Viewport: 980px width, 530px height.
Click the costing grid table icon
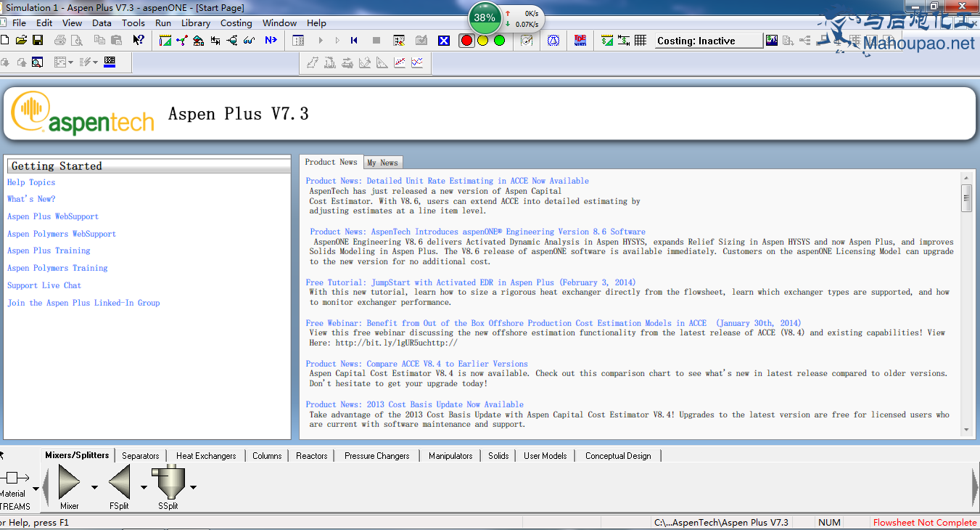point(641,41)
